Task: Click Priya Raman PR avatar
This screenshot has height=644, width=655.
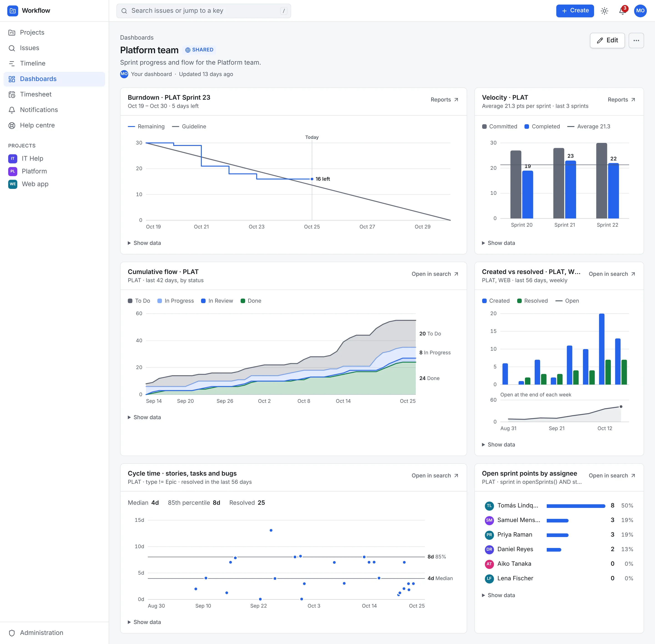Action: tap(489, 535)
